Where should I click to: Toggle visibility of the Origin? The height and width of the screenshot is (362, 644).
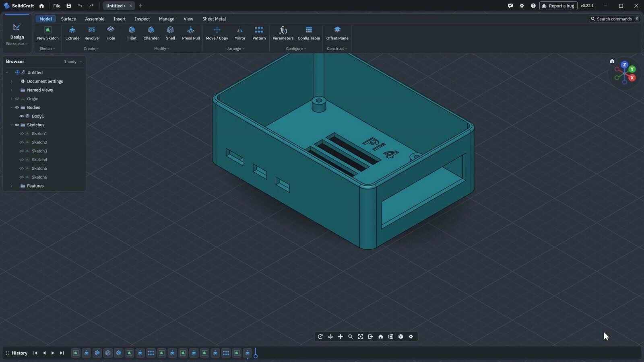pos(17,99)
